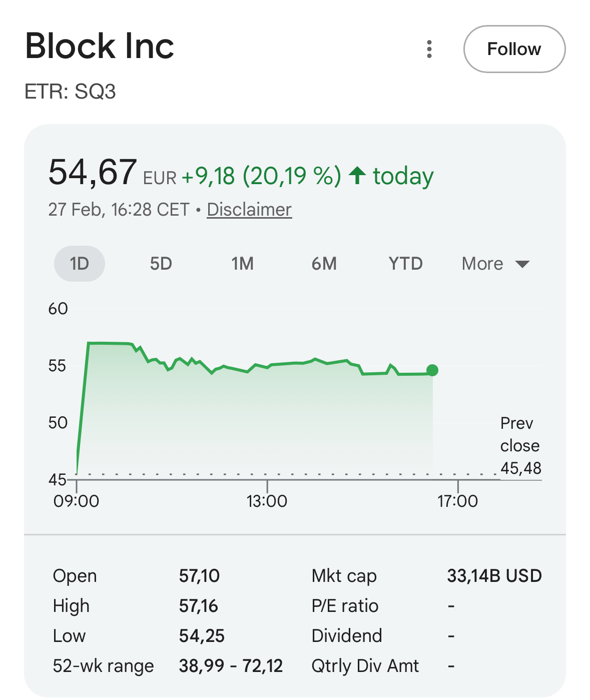
Task: Click the 54,67 current price
Action: [92, 172]
